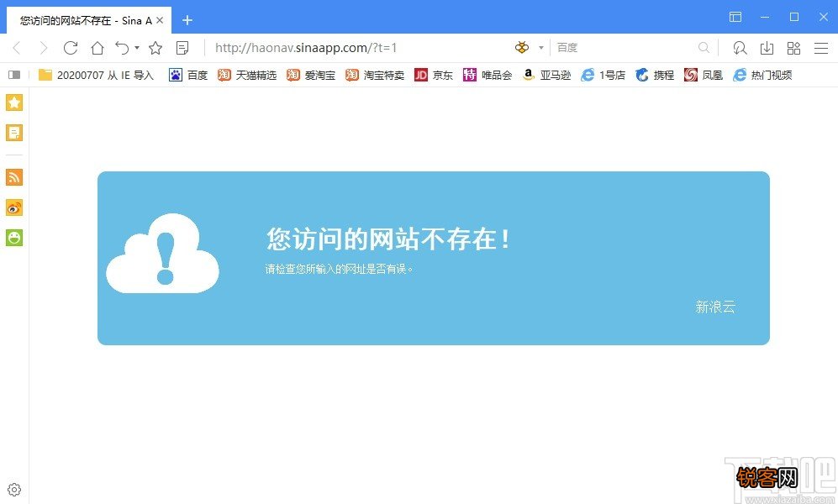This screenshot has height=504, width=838.
Task: Open the home page
Action: pos(98,48)
